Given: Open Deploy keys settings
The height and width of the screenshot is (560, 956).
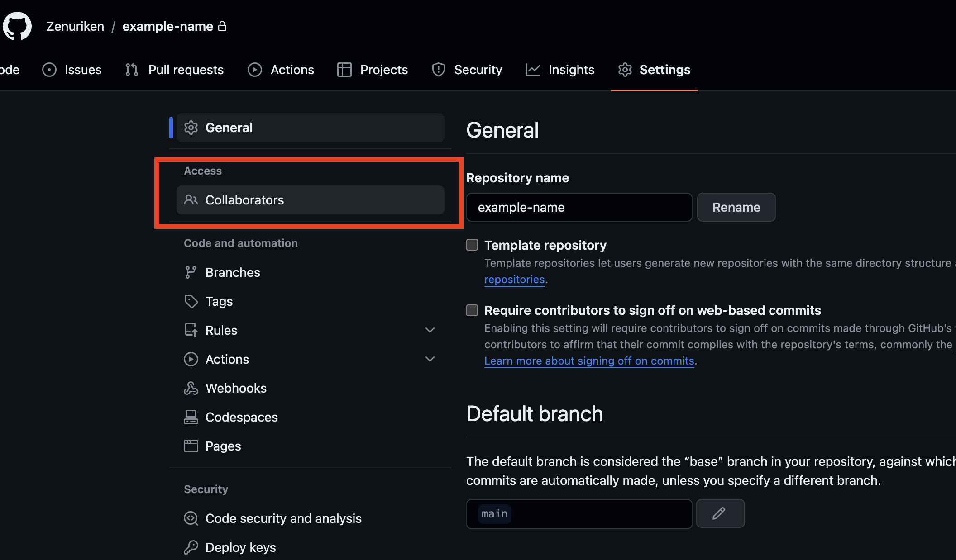Looking at the screenshot, I should (x=310, y=547).
